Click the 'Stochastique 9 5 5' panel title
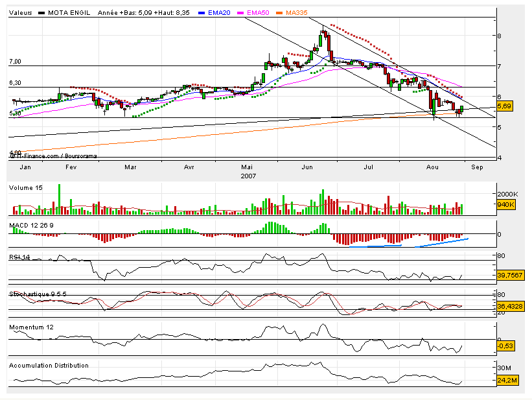The width and height of the screenshot is (532, 400). pyautogui.click(x=38, y=294)
